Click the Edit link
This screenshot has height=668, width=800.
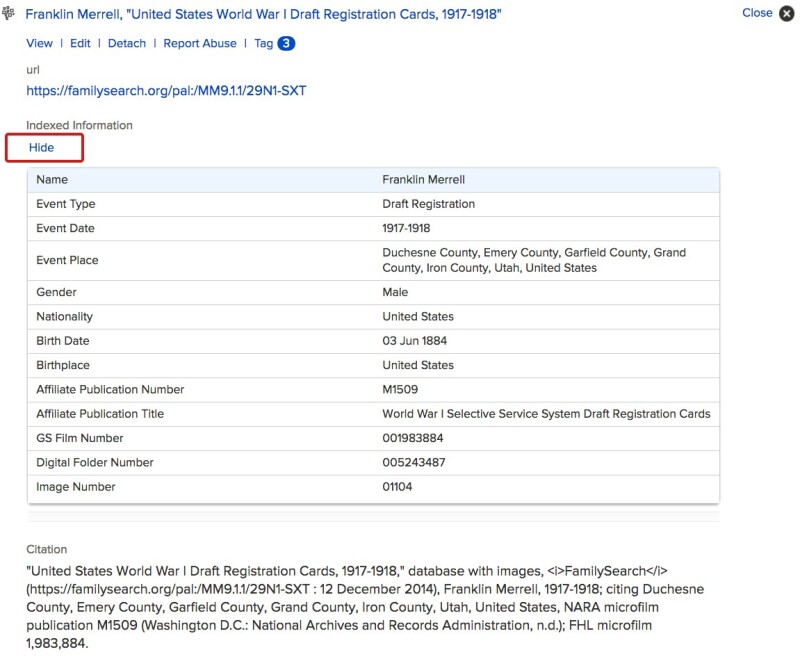point(80,43)
